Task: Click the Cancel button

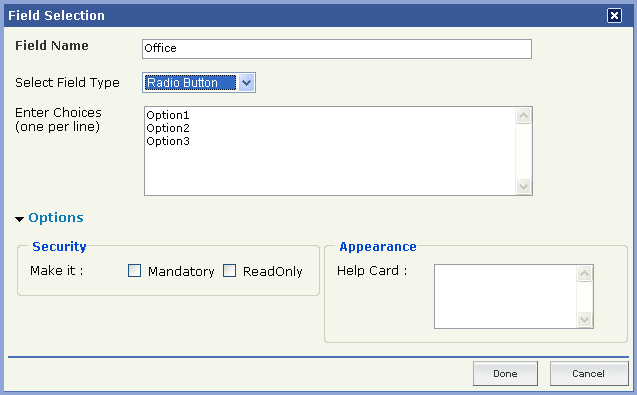Action: (589, 373)
